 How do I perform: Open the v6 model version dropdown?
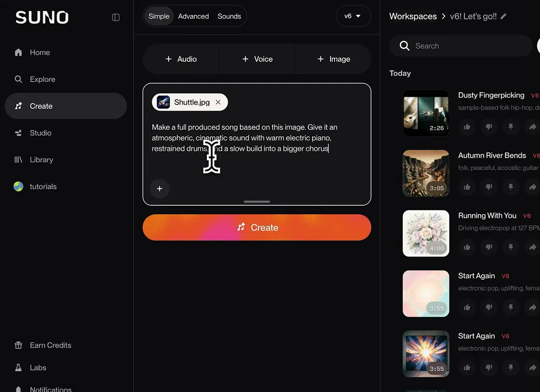353,16
